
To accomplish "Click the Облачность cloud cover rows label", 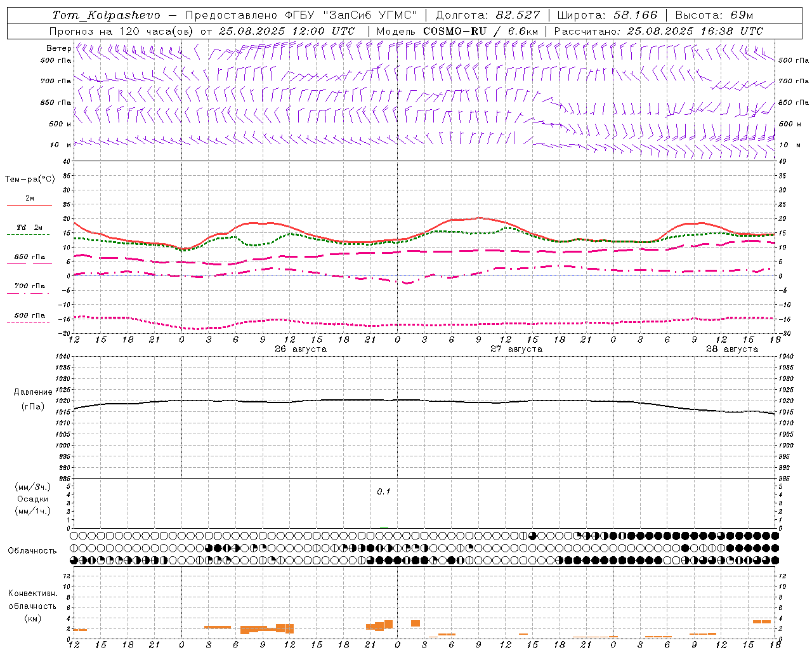I will click(x=32, y=551).
